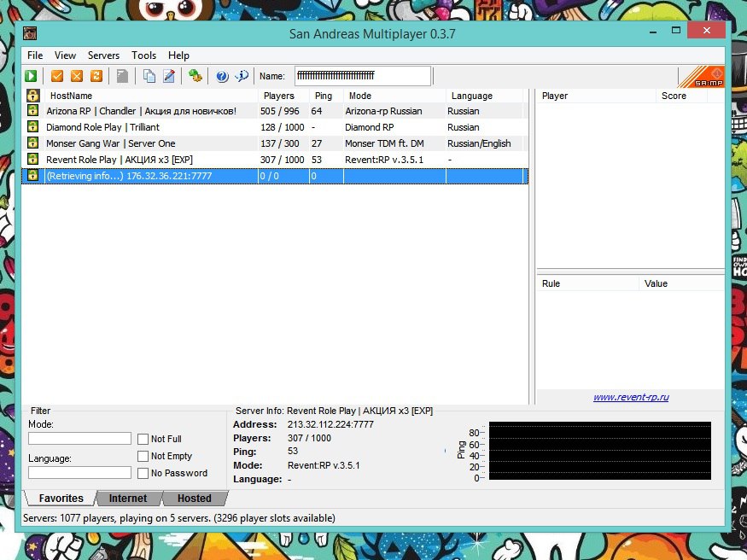Screen dimensions: 747x560
Task: Select the Arizona RP | Chandler server row
Action: [275, 111]
